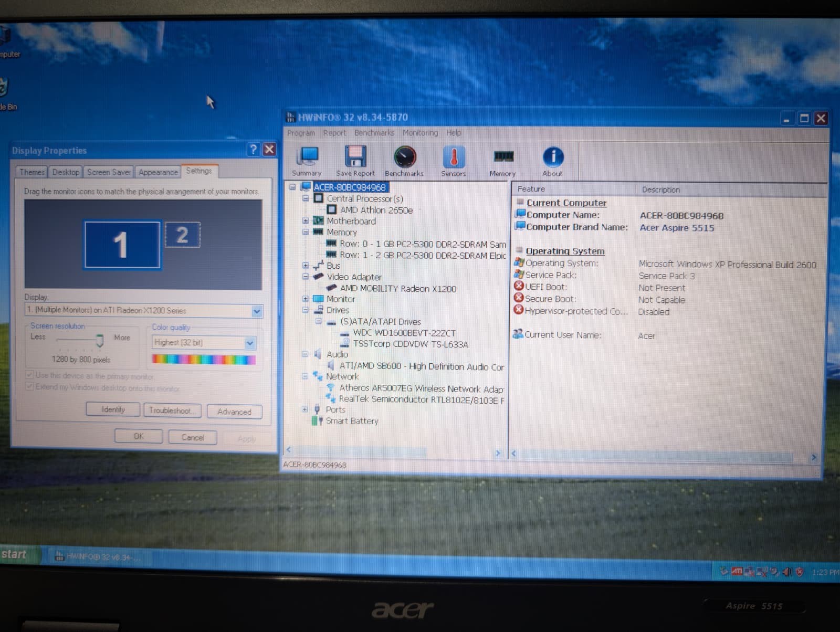The width and height of the screenshot is (840, 632).
Task: Click the tree panel scroll right arrow
Action: [498, 452]
